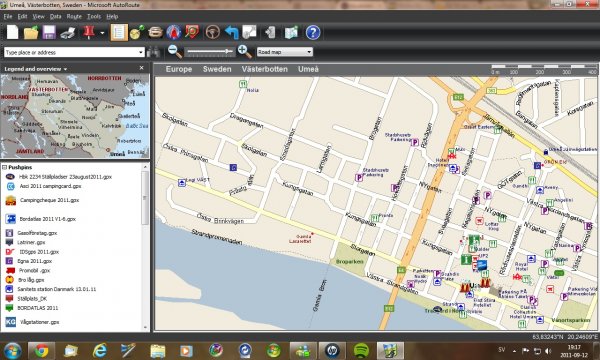Click the import data map icon
Image resolution: width=600 pixels, height=360 pixels.
click(x=292, y=33)
